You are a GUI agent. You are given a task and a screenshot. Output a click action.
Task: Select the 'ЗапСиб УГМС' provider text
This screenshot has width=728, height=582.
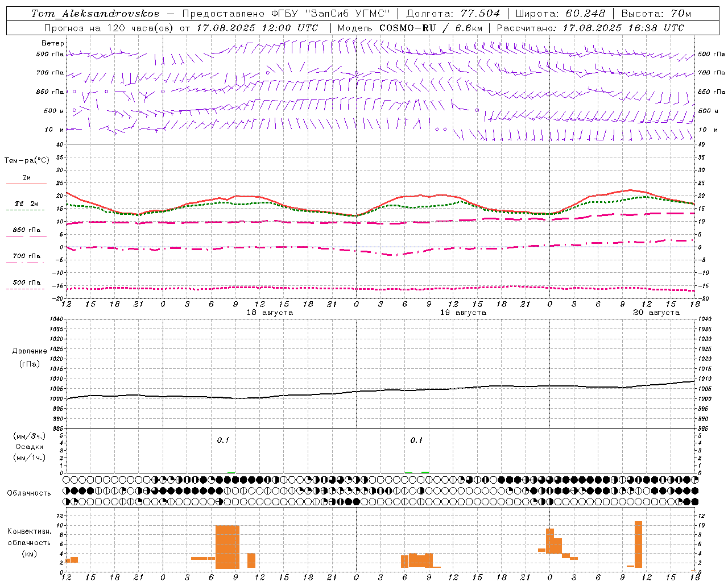click(348, 14)
